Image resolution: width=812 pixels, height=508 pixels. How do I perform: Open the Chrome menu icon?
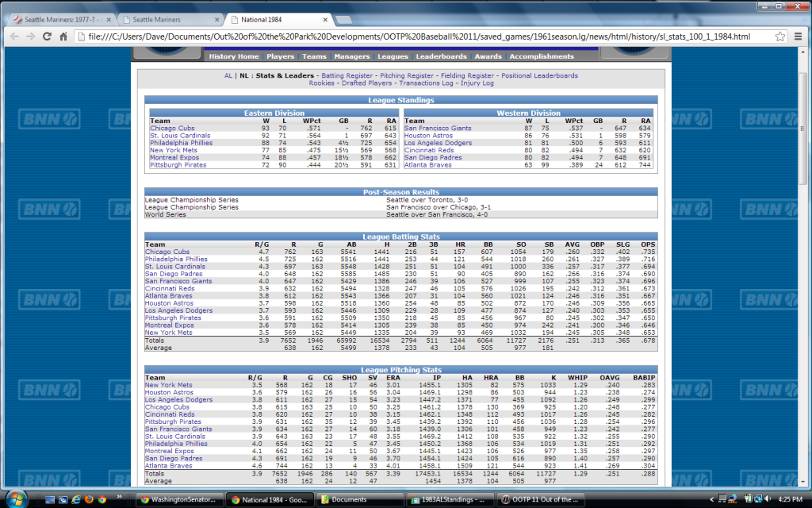pyautogui.click(x=798, y=37)
